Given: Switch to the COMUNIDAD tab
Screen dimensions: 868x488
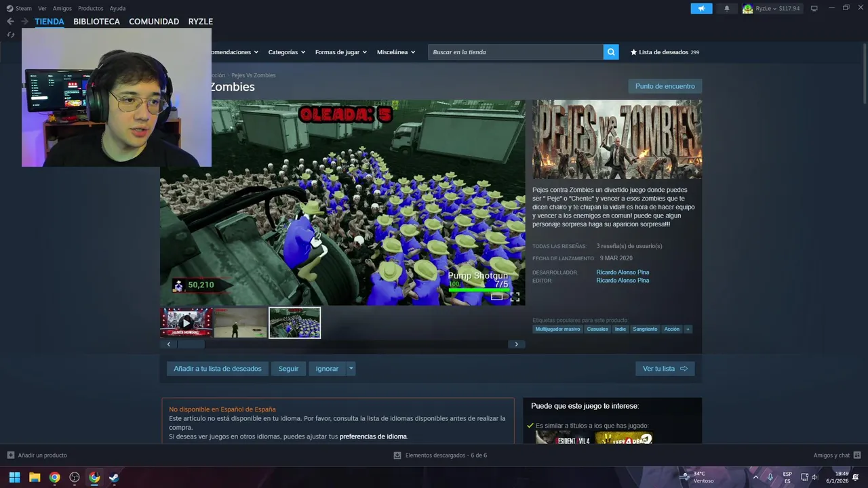Looking at the screenshot, I should (x=154, y=22).
